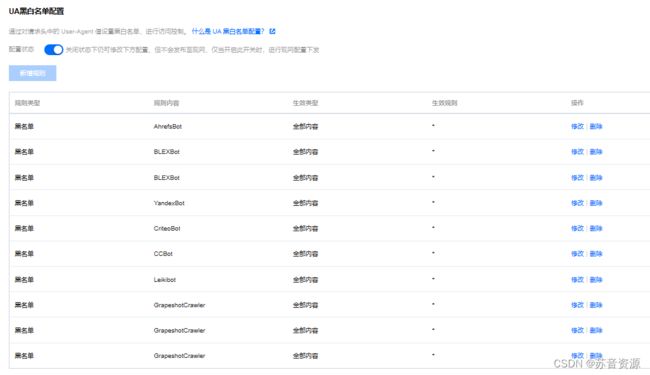Click the 规则内容 column header
This screenshot has height=375, width=650.
166,103
